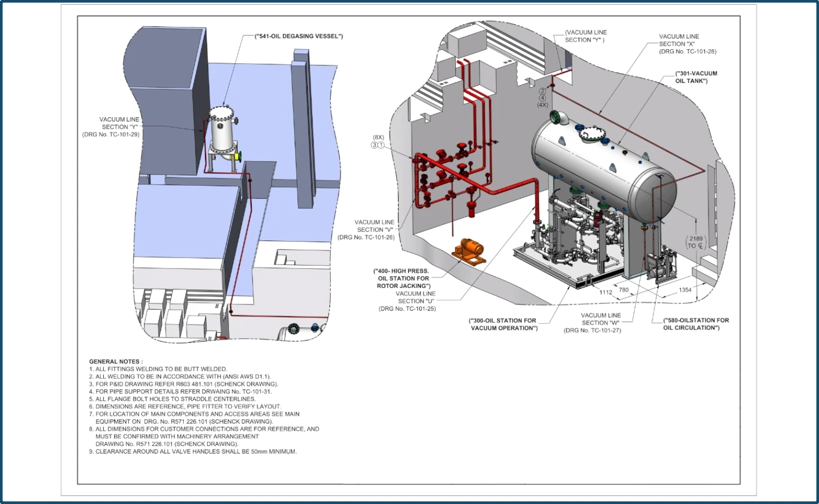Click note 1 about butt welded fittings

[158, 369]
